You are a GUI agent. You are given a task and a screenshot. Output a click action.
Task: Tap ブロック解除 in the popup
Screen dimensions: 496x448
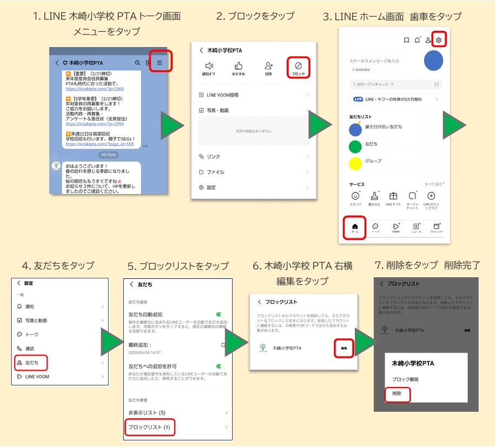405,379
